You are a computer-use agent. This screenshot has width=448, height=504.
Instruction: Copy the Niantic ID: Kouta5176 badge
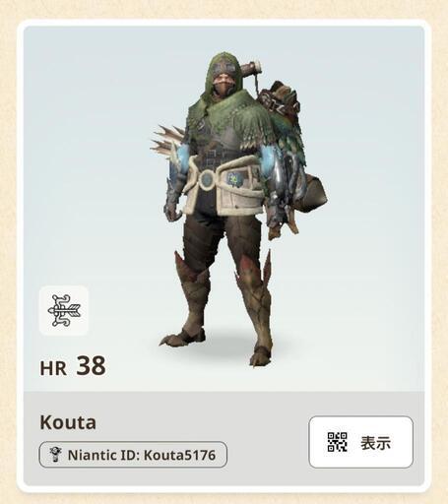[133, 455]
